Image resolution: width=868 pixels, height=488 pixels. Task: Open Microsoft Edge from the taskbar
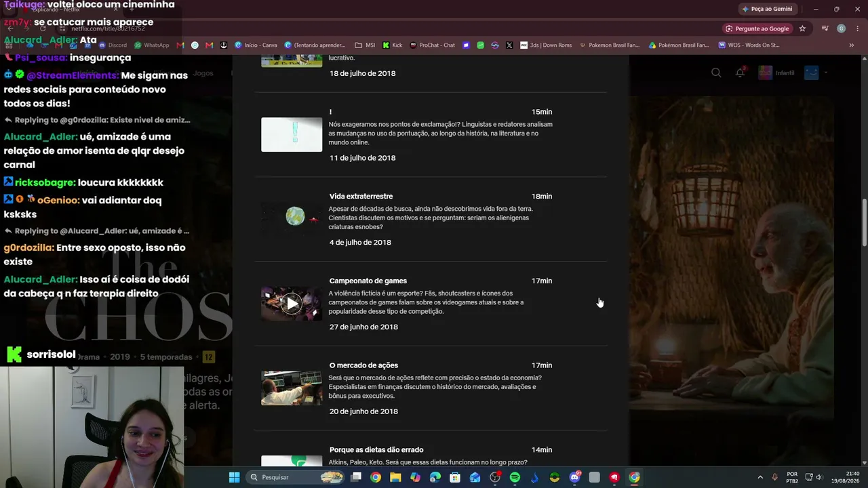(x=435, y=477)
